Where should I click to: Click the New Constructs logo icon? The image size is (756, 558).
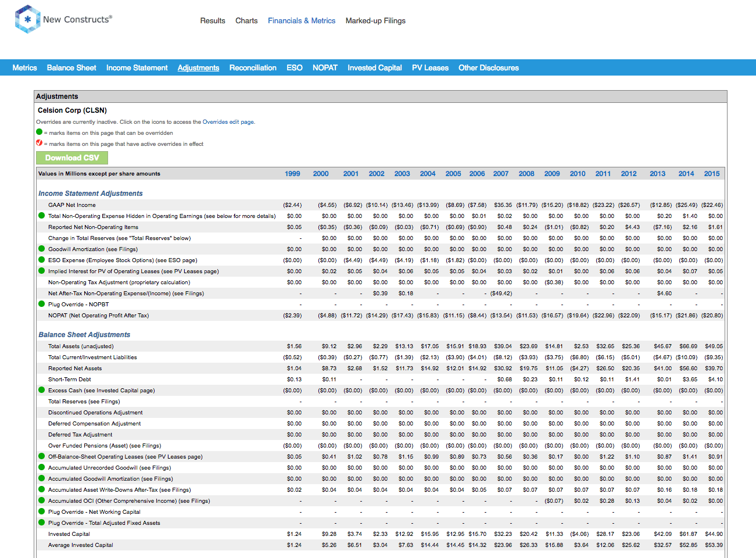coord(27,19)
